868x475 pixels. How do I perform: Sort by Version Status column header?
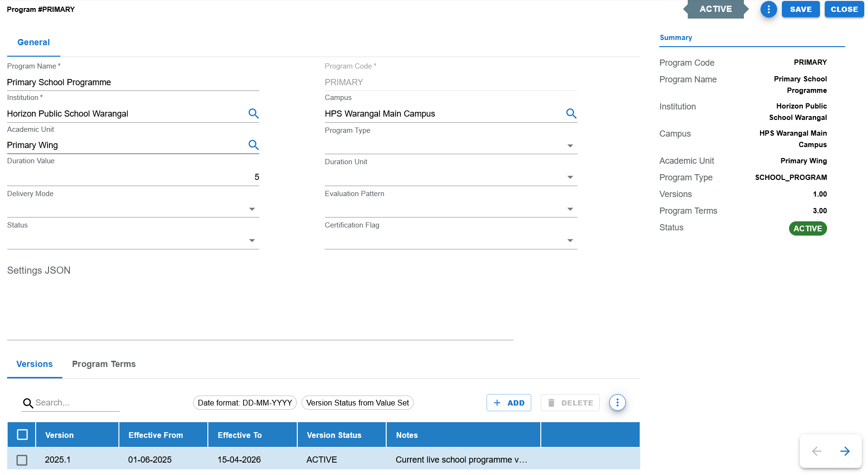(341, 435)
